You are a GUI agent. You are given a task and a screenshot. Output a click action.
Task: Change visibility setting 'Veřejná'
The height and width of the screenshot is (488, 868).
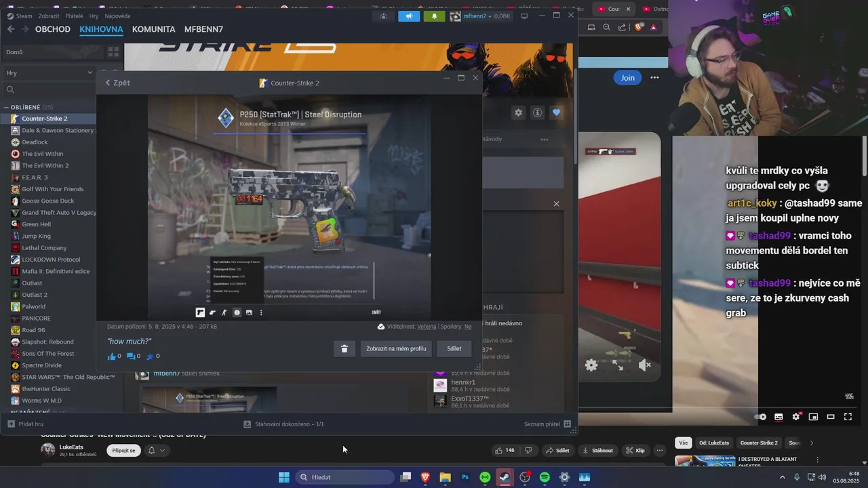click(x=427, y=327)
